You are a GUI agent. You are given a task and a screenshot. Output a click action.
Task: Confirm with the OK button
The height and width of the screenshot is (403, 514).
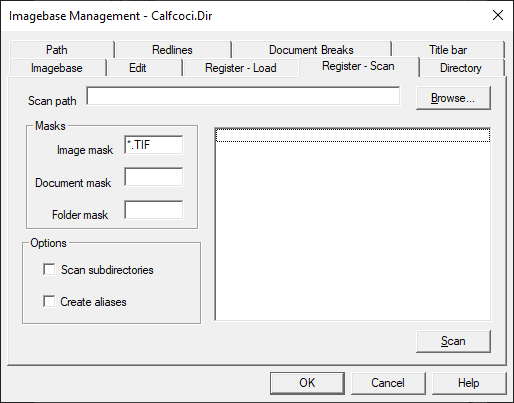307,383
